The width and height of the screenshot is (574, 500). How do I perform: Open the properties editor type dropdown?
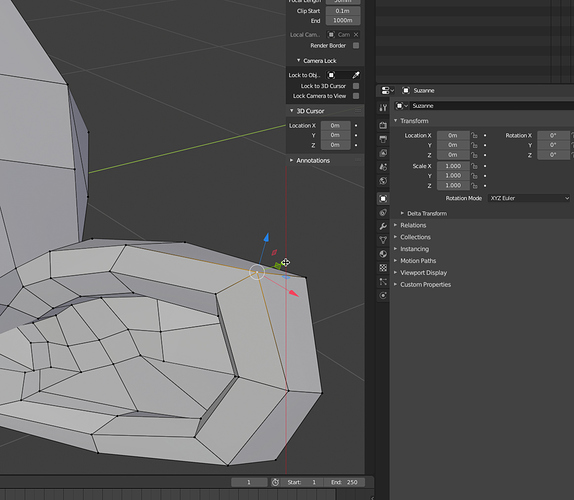(x=387, y=90)
